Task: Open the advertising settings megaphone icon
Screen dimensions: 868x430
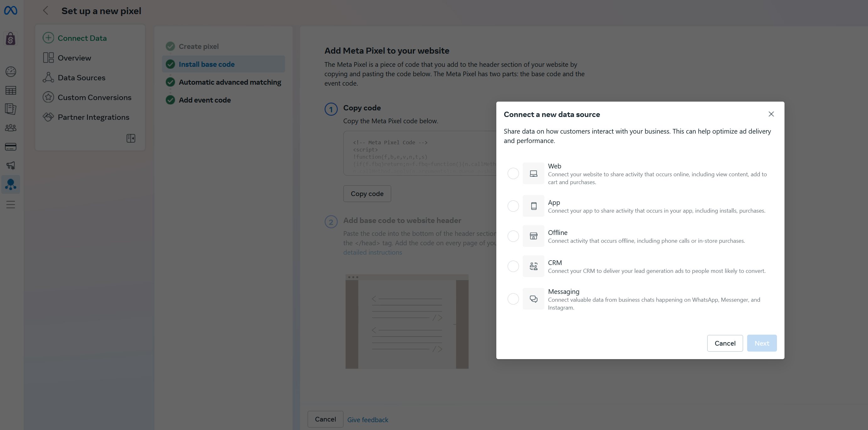Action: (10, 165)
